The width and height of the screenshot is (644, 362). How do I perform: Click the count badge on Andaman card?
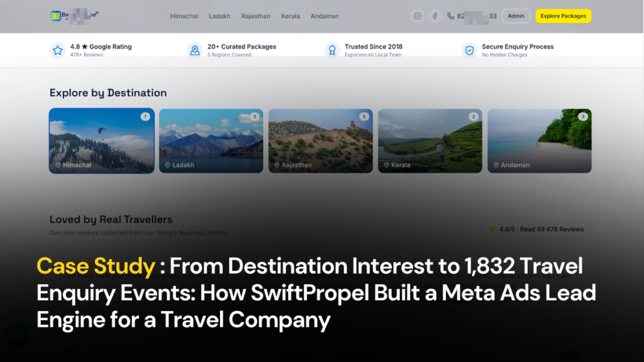pyautogui.click(x=583, y=116)
